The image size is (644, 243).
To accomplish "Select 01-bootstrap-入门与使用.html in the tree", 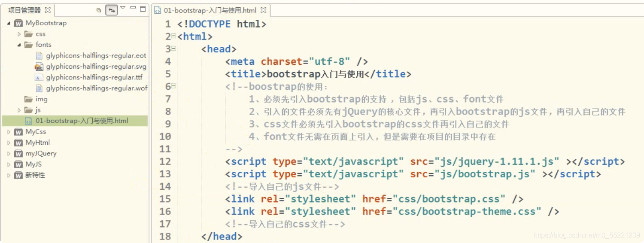I will click(x=82, y=121).
